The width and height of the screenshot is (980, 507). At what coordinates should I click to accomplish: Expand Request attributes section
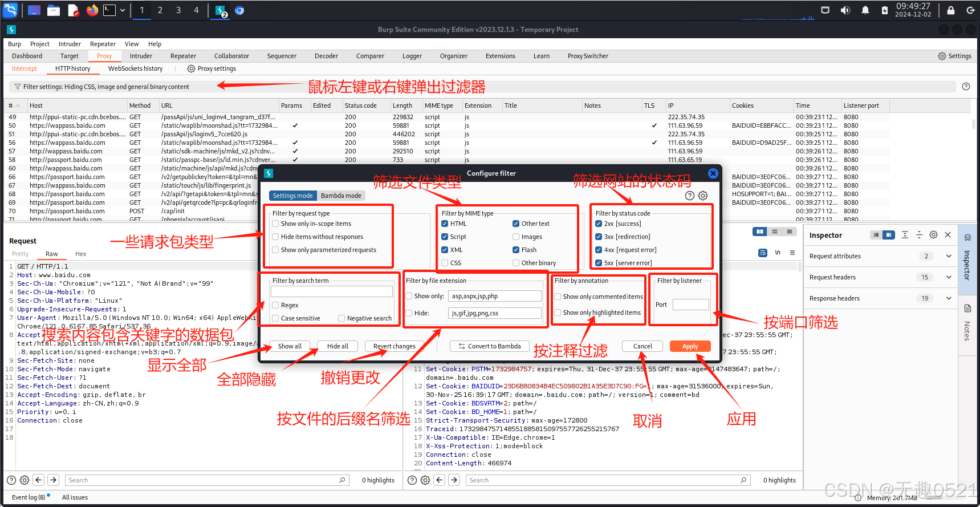pos(949,256)
